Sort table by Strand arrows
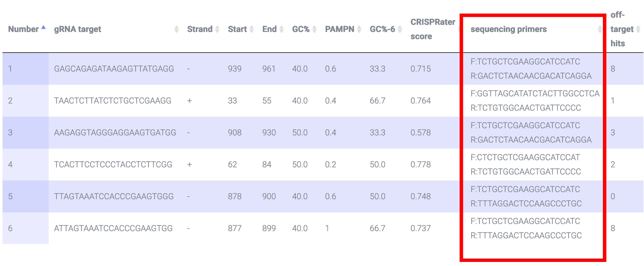Image resolution: width=644 pixels, height=266 pixels. 217,29
